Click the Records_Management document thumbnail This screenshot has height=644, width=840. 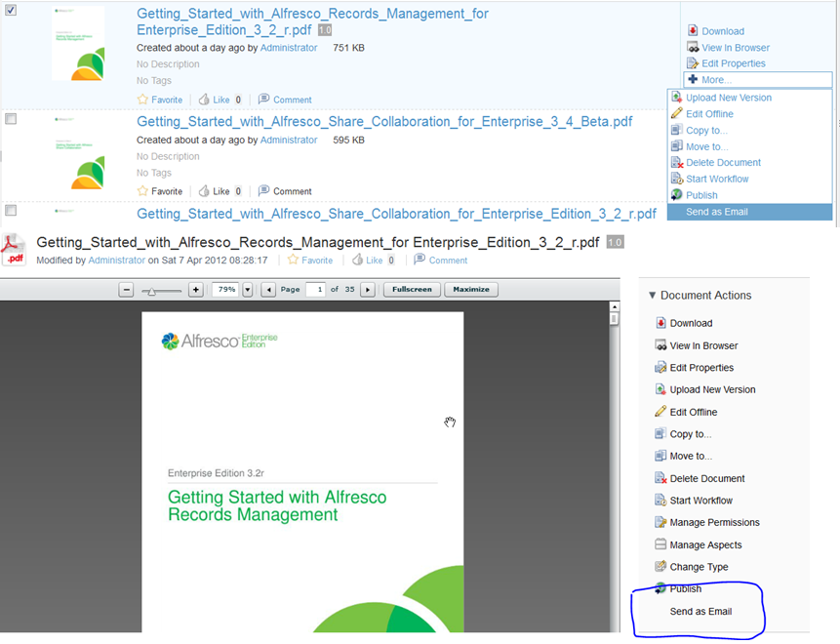78,43
